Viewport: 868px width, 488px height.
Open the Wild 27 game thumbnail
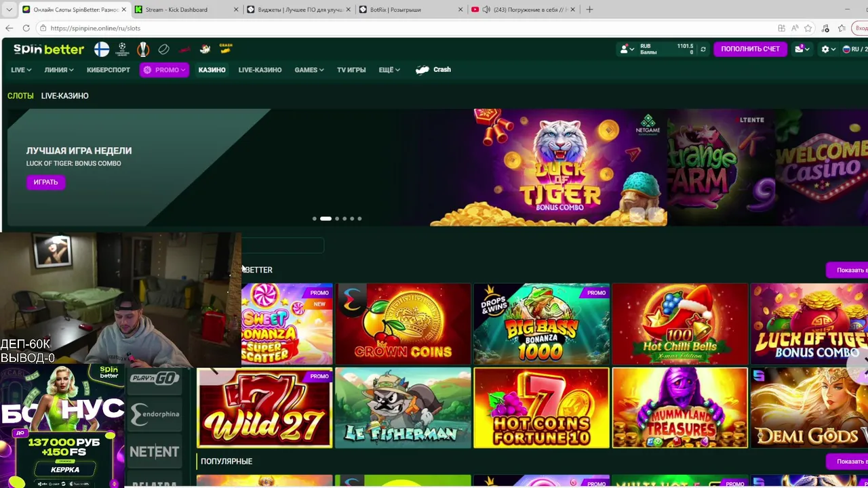pyautogui.click(x=264, y=408)
